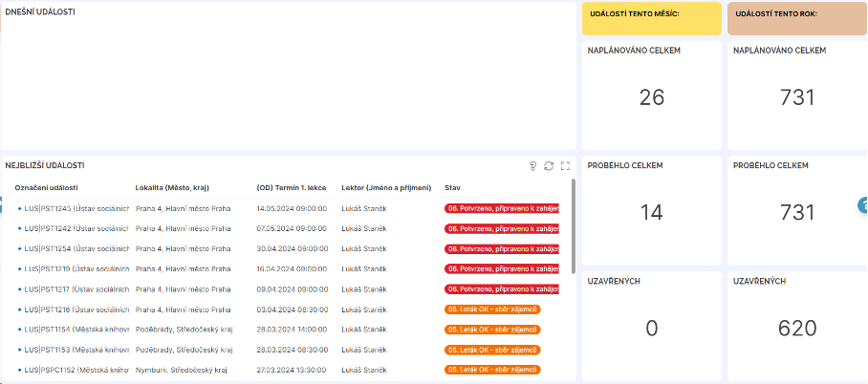Click red status badge for LUS|PST1254
This screenshot has height=384, width=868.
(x=501, y=249)
